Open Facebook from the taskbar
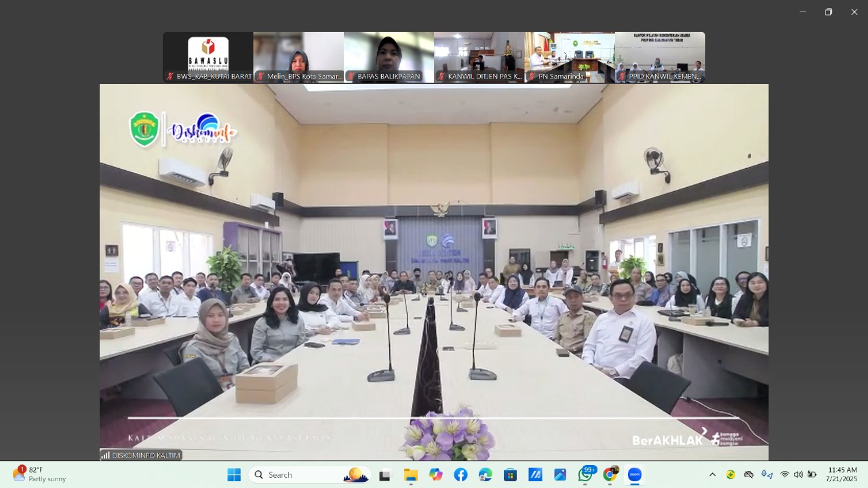Viewport: 868px width, 488px height. (460, 474)
